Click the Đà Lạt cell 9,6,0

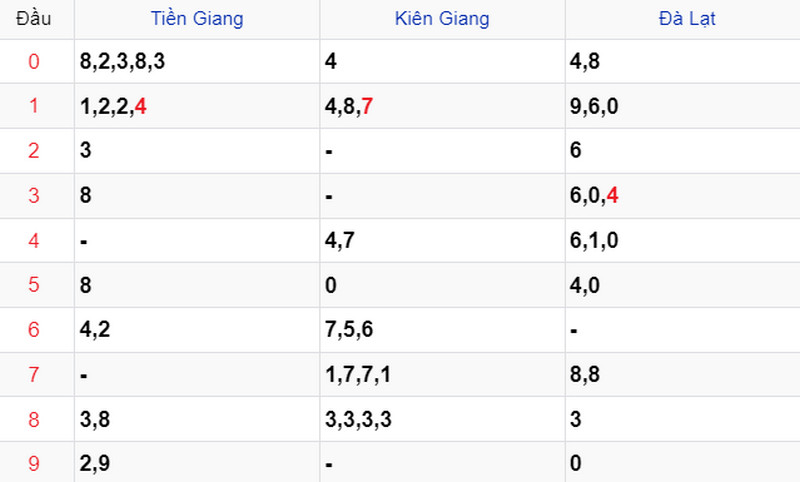(x=683, y=106)
